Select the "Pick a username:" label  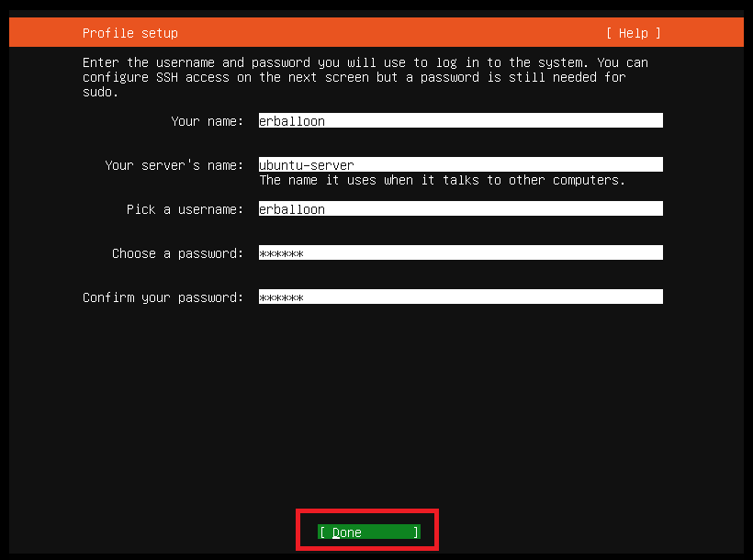point(185,209)
